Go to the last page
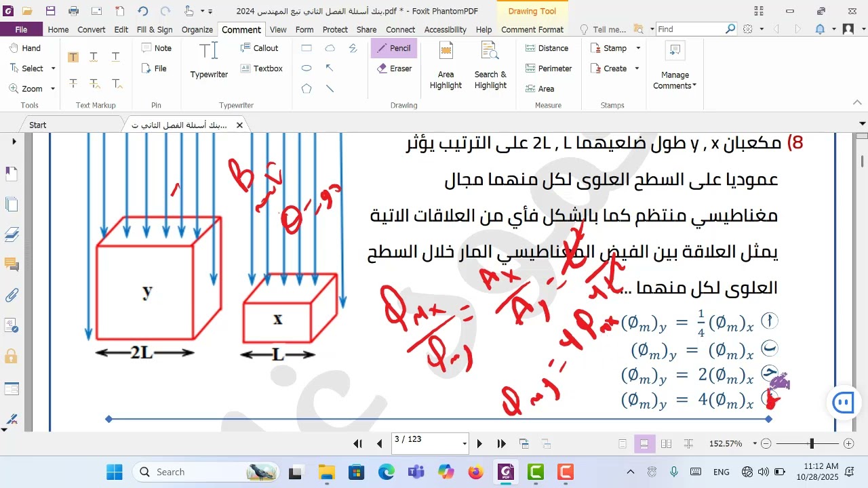This screenshot has width=868, height=488. point(502,444)
